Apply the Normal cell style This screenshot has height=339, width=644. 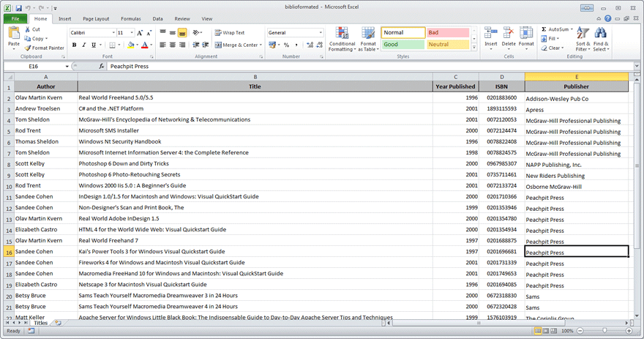403,32
